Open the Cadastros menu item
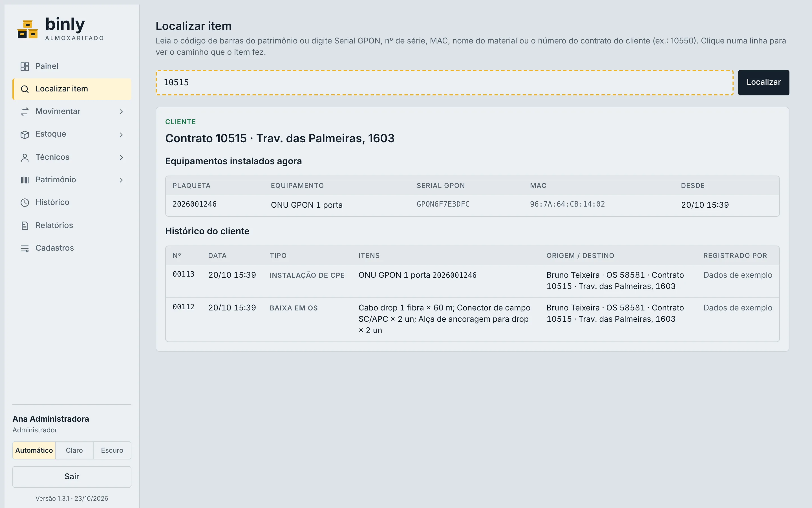Screen dimensions: 812x508 coord(72,248)
